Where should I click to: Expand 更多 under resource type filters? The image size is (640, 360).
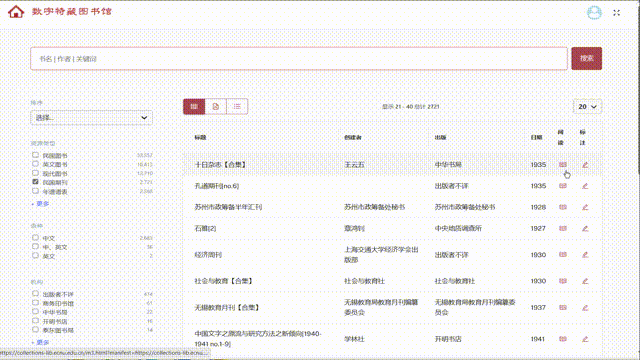40,204
